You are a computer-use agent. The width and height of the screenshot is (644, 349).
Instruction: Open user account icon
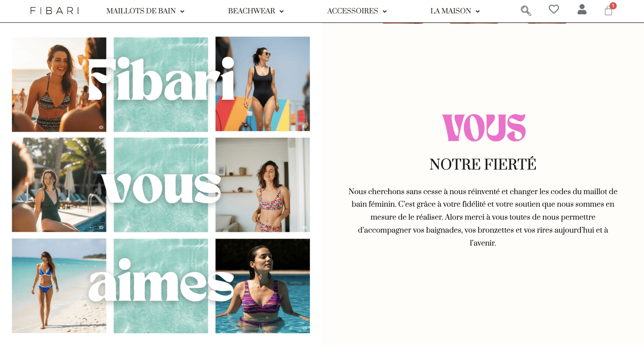click(582, 9)
